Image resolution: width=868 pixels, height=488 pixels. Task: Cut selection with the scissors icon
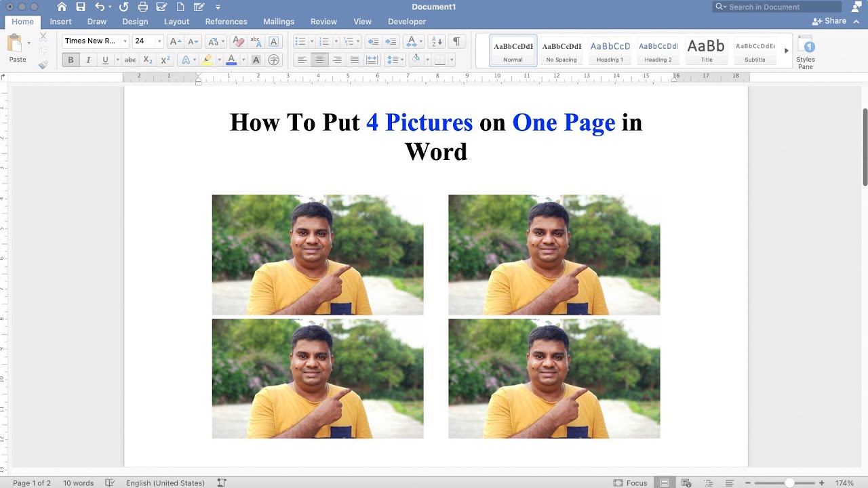coord(43,37)
